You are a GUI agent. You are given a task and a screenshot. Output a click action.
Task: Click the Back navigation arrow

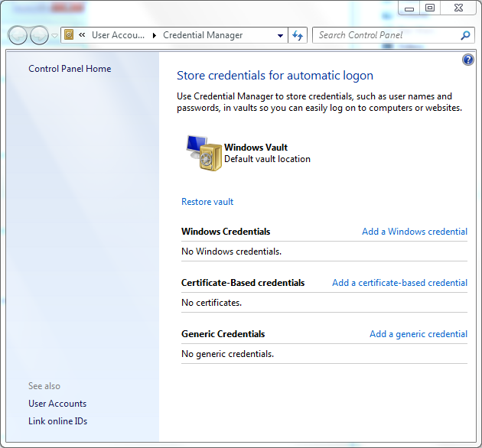click(x=18, y=35)
